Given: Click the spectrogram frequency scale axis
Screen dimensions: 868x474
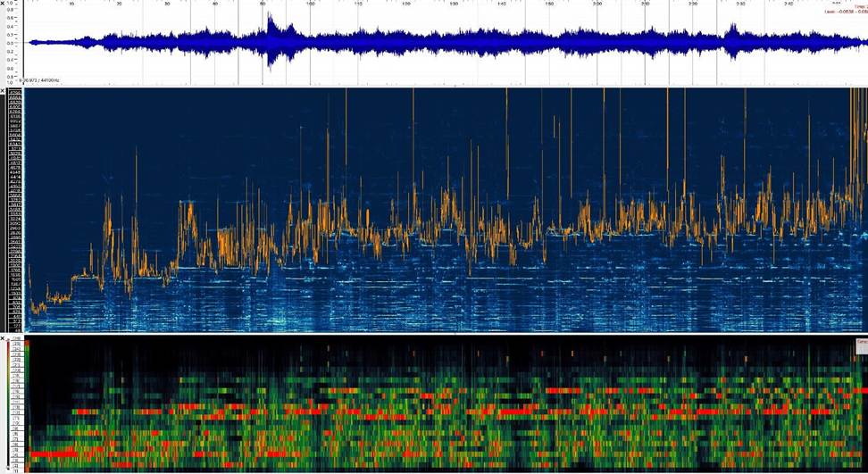Looking at the screenshot, I should point(15,210).
